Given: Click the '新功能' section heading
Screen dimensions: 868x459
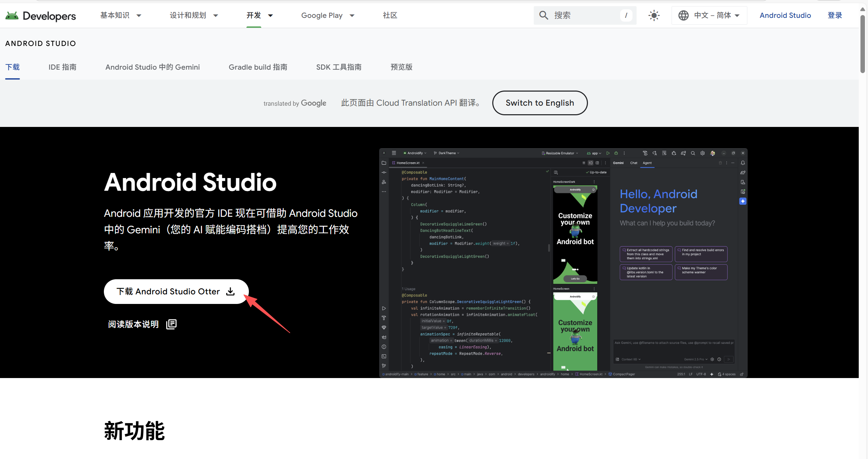Looking at the screenshot, I should [x=134, y=431].
